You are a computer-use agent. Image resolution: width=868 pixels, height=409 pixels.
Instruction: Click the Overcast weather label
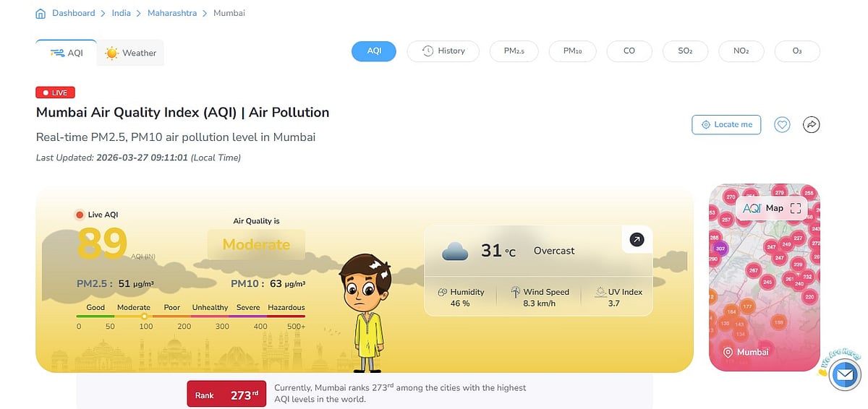click(554, 251)
